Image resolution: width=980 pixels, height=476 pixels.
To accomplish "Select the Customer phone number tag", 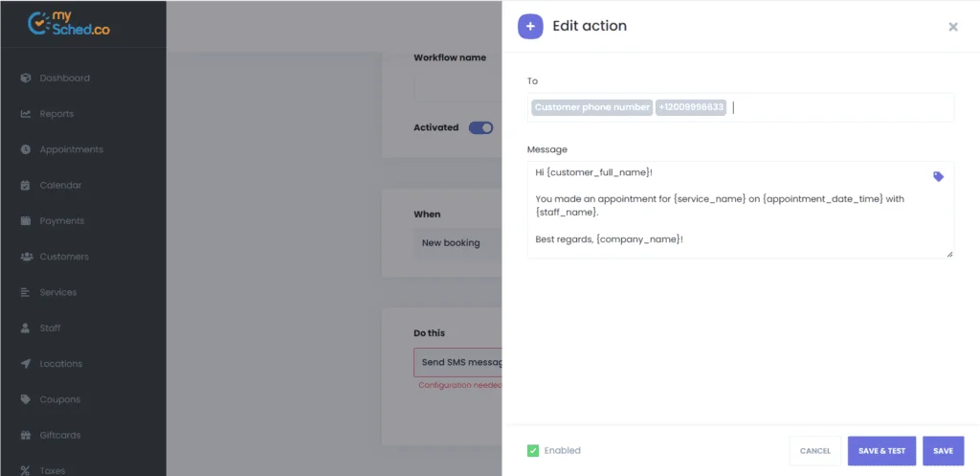I will coord(591,107).
